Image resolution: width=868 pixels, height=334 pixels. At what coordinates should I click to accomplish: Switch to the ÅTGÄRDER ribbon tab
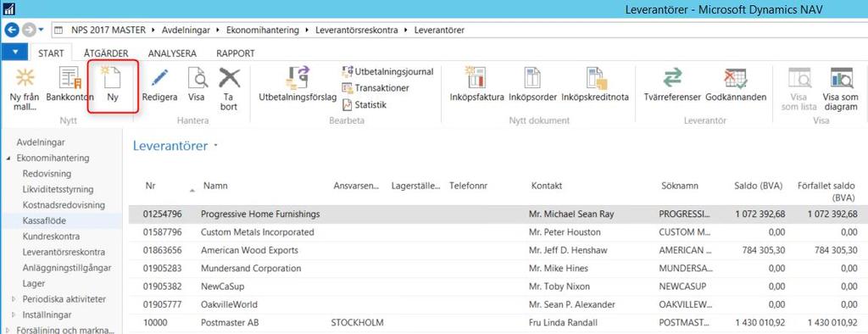106,53
